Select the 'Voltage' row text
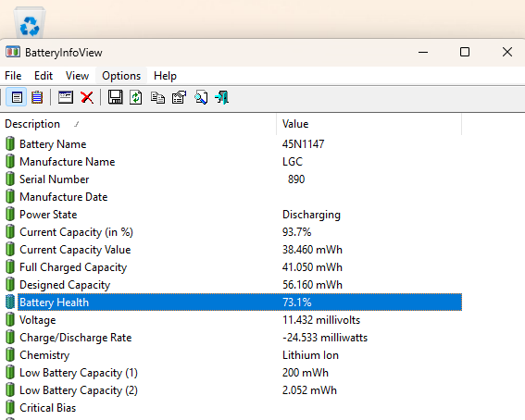Image resolution: width=525 pixels, height=420 pixels. point(37,320)
